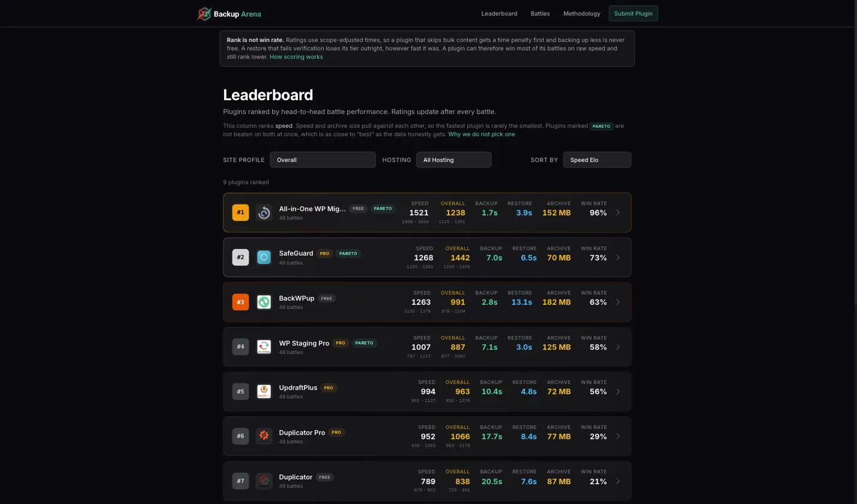Click the #1 rank badge
857x504 pixels.
(x=240, y=212)
